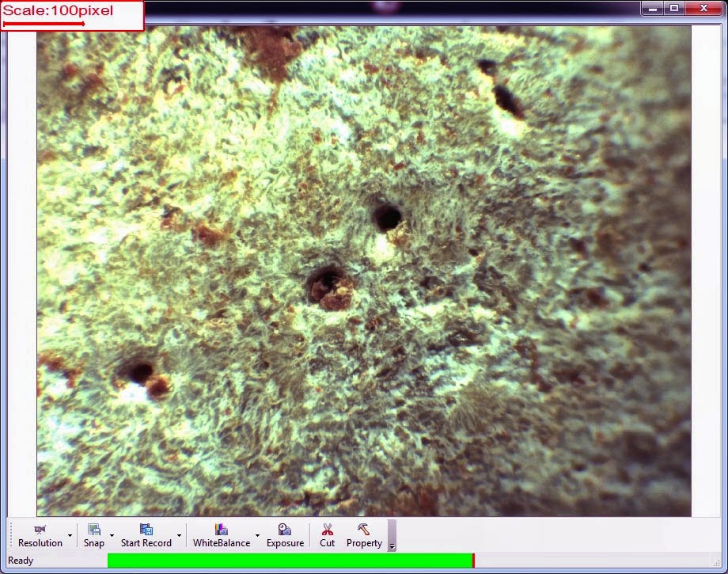Screen dimensions: 728x574
Task: Open the Exposure settings tool
Action: 285,535
